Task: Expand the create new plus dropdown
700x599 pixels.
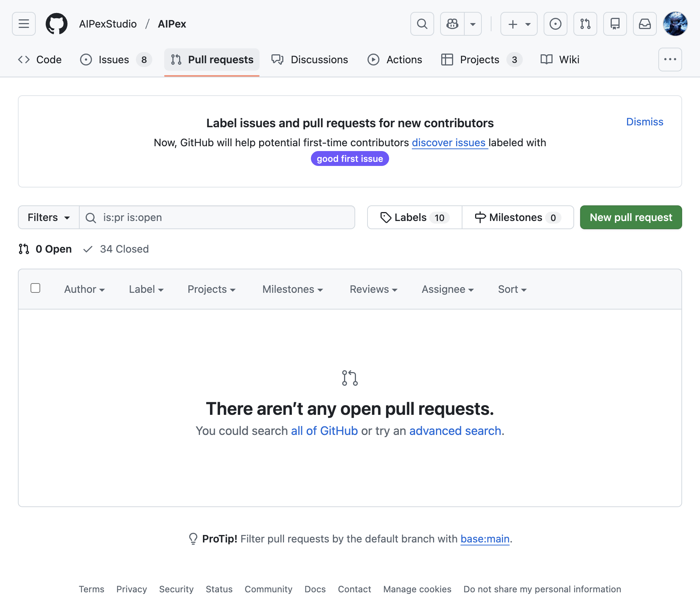Action: point(519,24)
